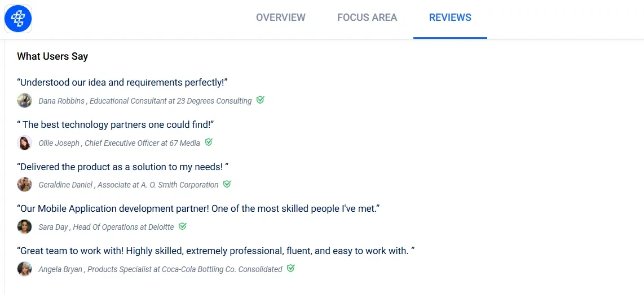This screenshot has height=294, width=644.
Task: Open the "Great team to work with" review
Action: [216, 251]
